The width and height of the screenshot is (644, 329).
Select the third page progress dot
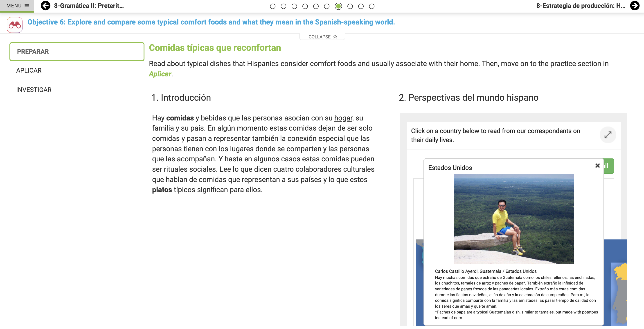coord(294,6)
